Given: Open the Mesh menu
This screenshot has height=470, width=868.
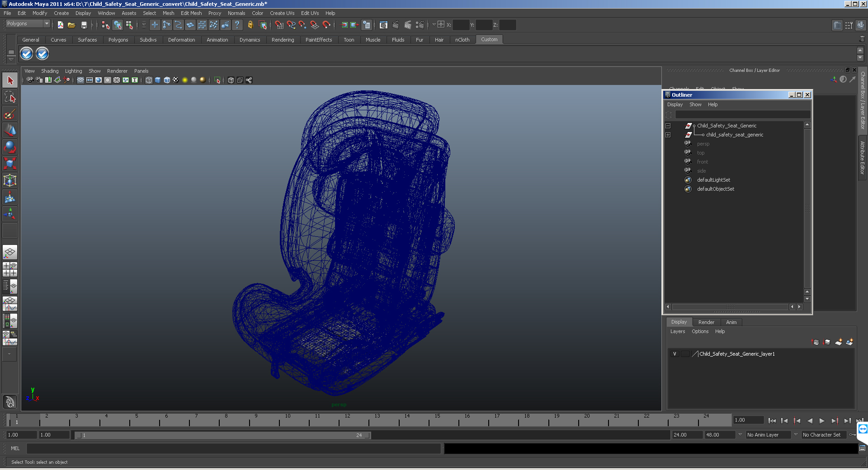Looking at the screenshot, I should [168, 13].
